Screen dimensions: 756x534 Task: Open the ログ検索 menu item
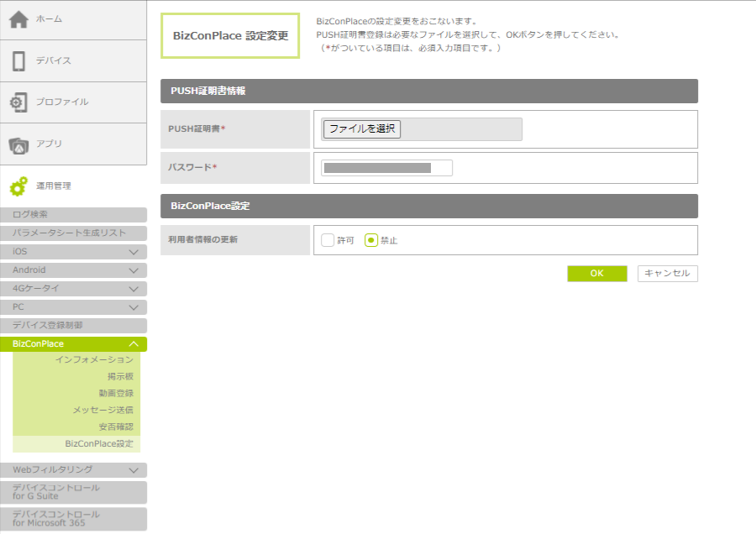(73, 215)
